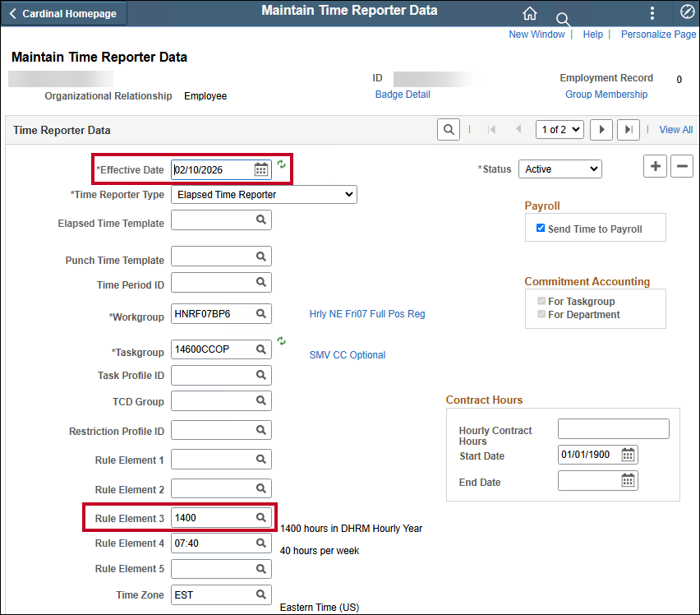Open the three-dot Actions menu
This screenshot has height=615, width=700.
(652, 13)
